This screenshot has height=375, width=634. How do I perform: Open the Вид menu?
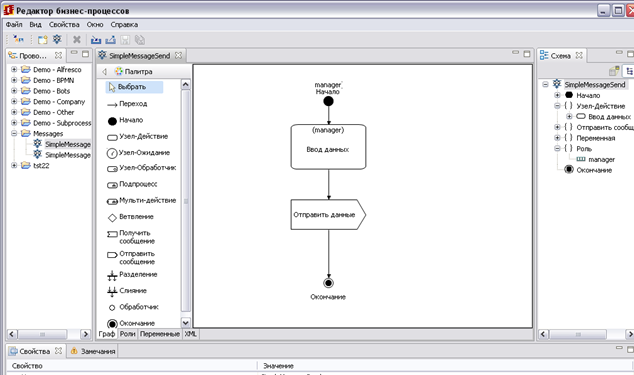(x=35, y=25)
